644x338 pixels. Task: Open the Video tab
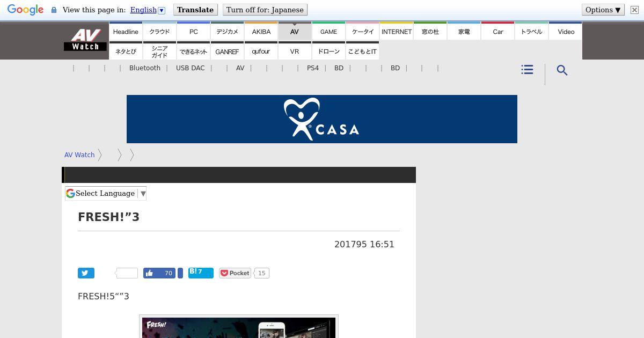[x=566, y=31]
